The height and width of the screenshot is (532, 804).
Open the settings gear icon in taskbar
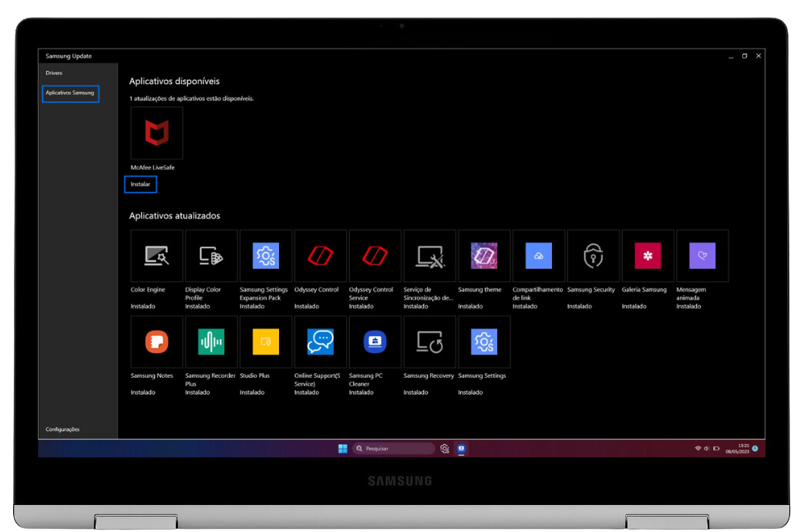(x=445, y=449)
